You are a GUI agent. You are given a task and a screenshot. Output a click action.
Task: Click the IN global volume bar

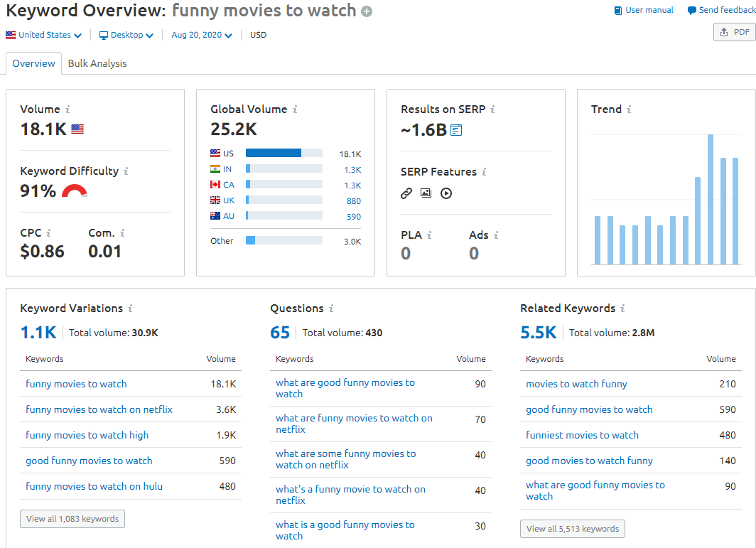[284, 169]
